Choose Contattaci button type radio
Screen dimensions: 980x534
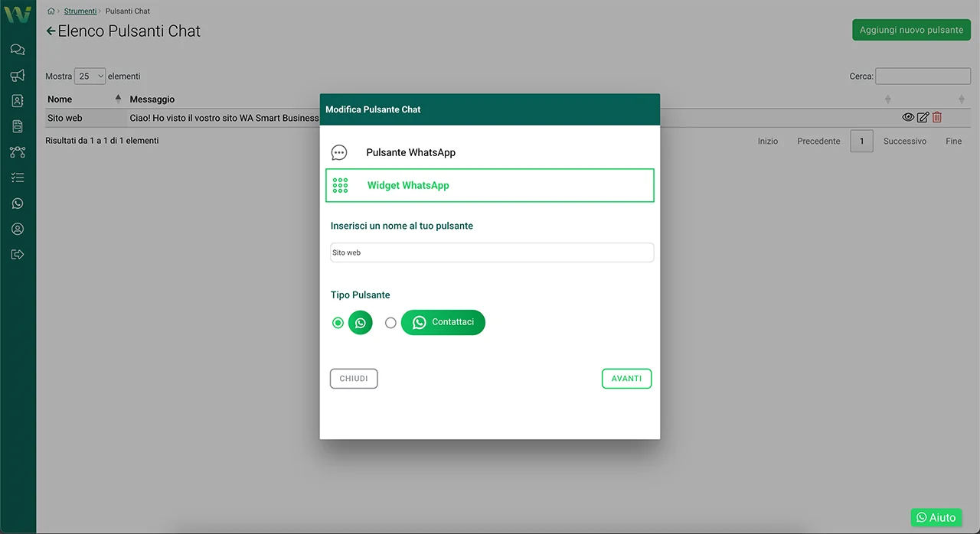coord(390,323)
